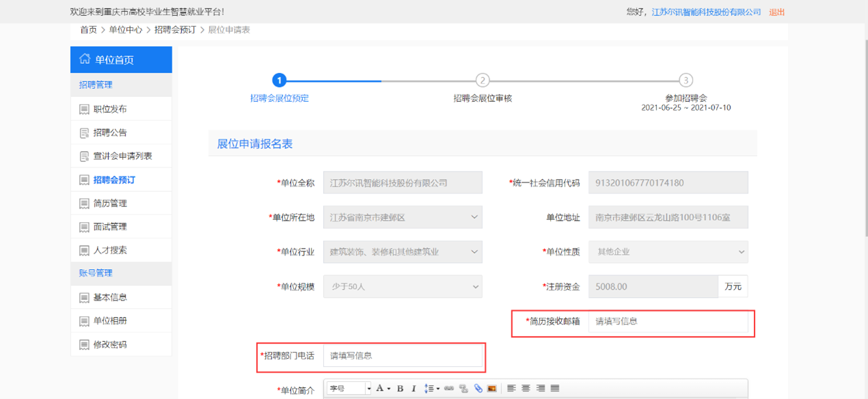This screenshot has height=399, width=868.
Task: Go to 单位中心 in the breadcrumb
Action: click(126, 30)
